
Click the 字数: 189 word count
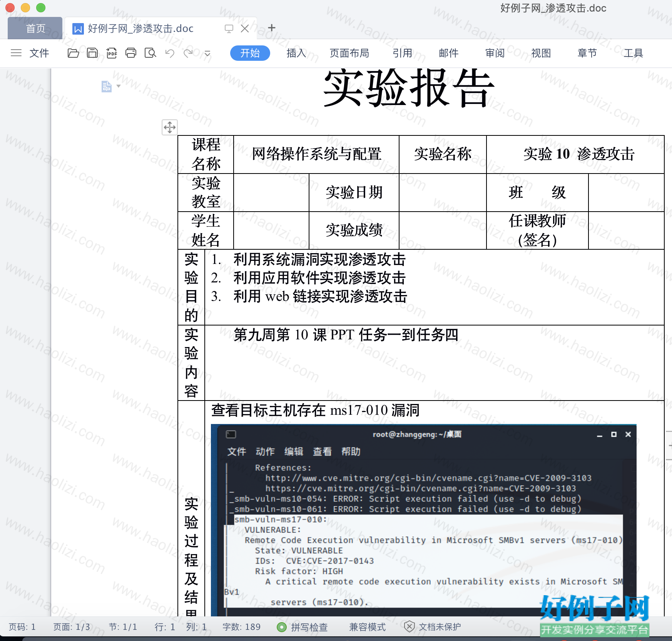[x=242, y=627]
